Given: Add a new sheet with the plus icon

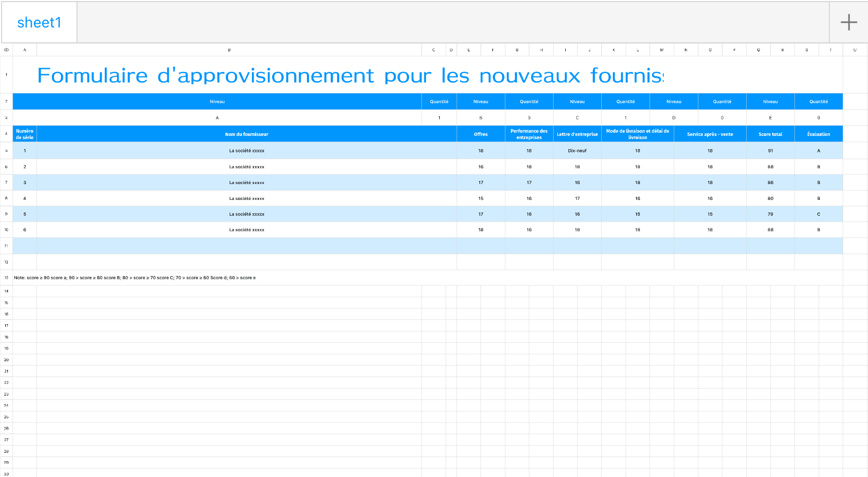Looking at the screenshot, I should point(848,22).
